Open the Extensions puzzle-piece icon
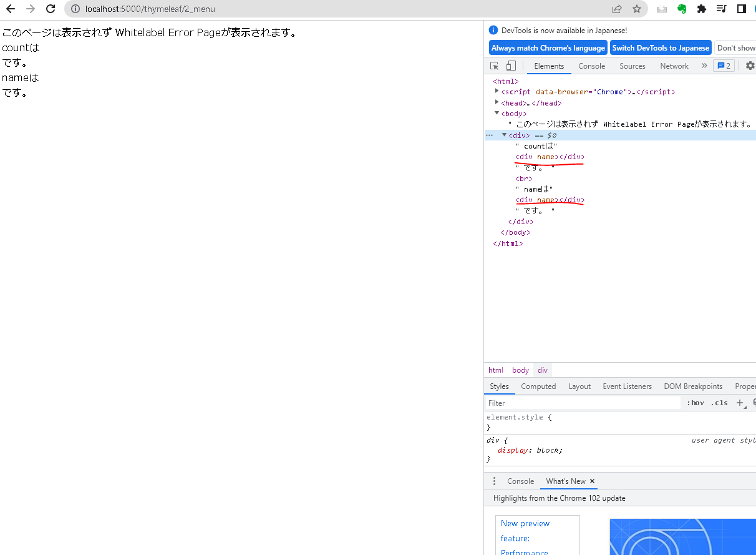Viewport: 756px width, 555px height. pyautogui.click(x=702, y=9)
